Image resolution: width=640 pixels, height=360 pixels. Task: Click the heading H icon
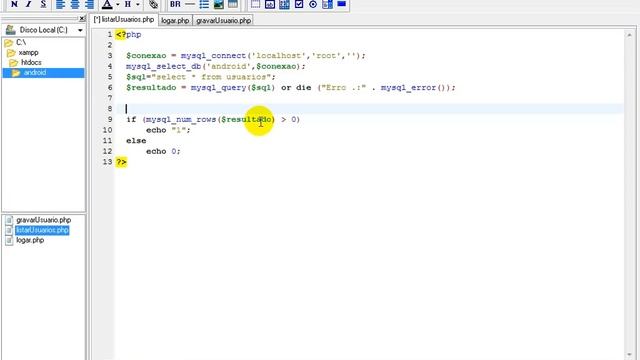pos(128,4)
